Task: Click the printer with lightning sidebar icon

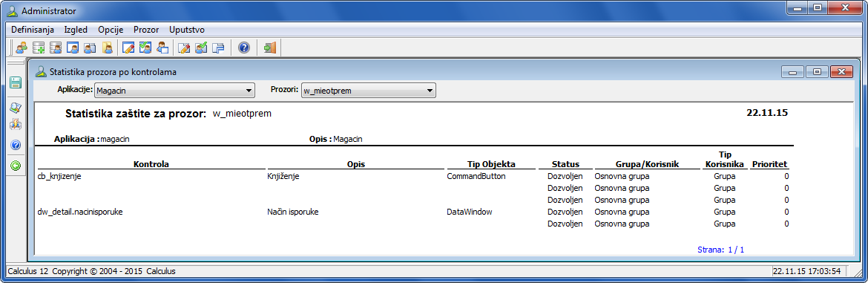Action: [x=16, y=125]
